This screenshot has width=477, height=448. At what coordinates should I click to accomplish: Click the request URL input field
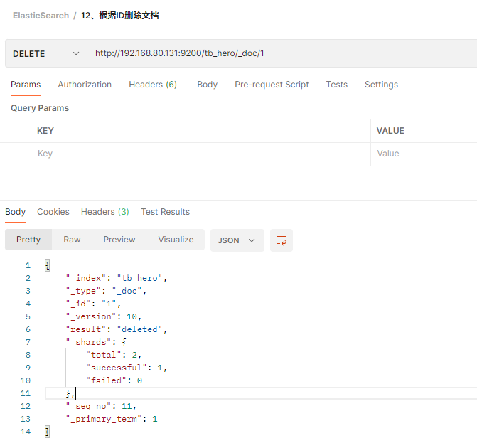click(x=282, y=53)
